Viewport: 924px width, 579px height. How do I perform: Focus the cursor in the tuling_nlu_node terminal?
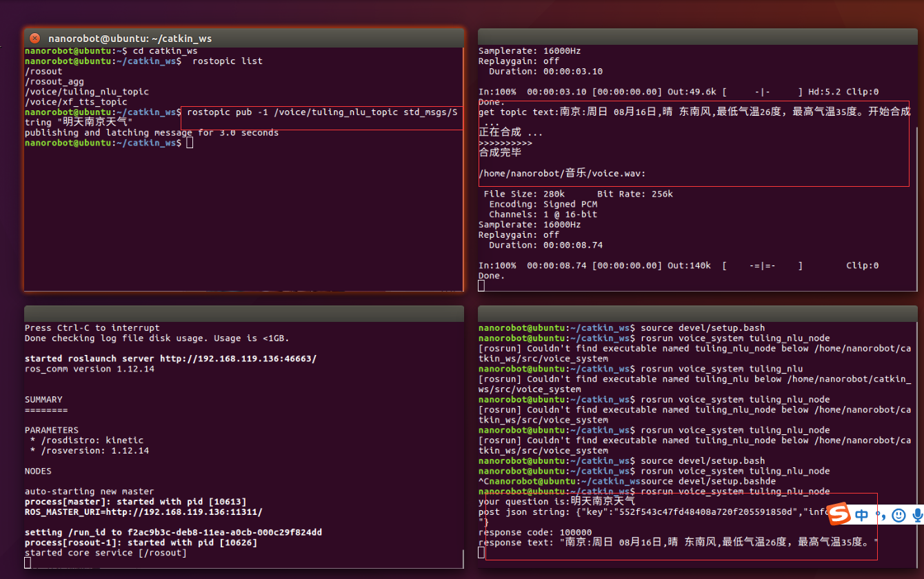481,553
